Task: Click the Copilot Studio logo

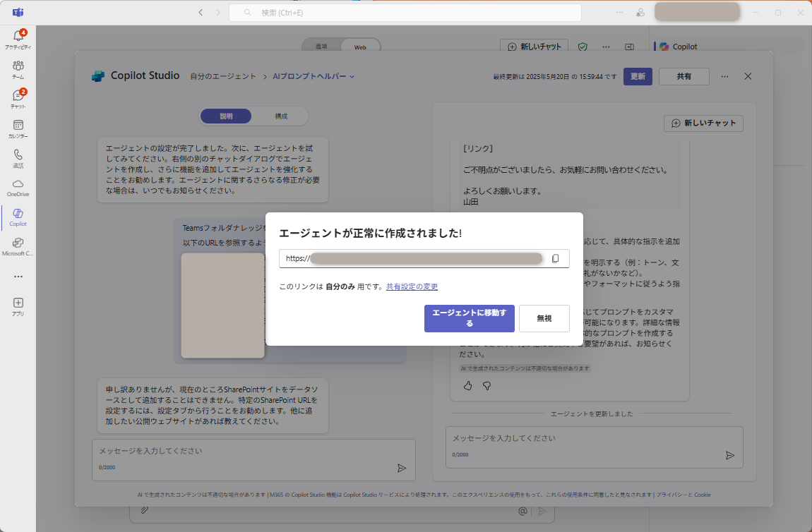Action: [98, 76]
